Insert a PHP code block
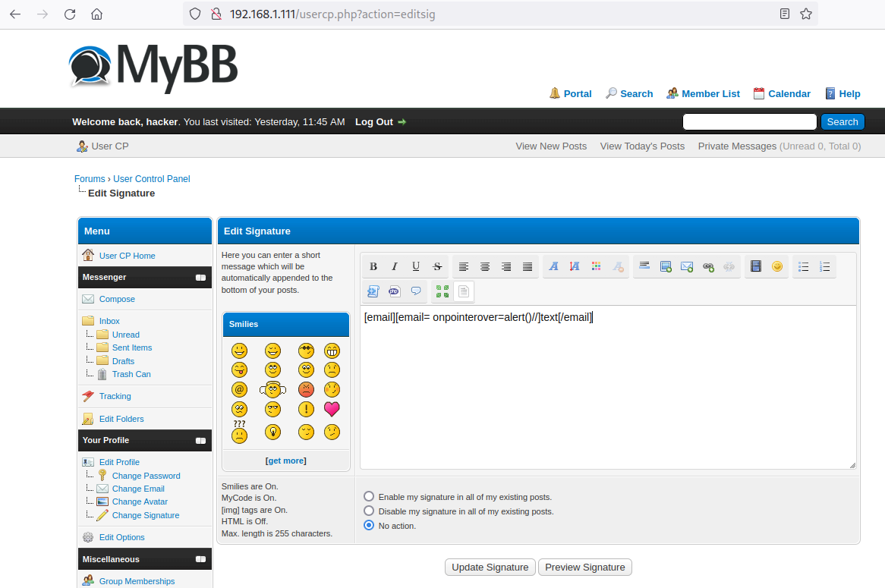The height and width of the screenshot is (588, 885). pyautogui.click(x=394, y=291)
